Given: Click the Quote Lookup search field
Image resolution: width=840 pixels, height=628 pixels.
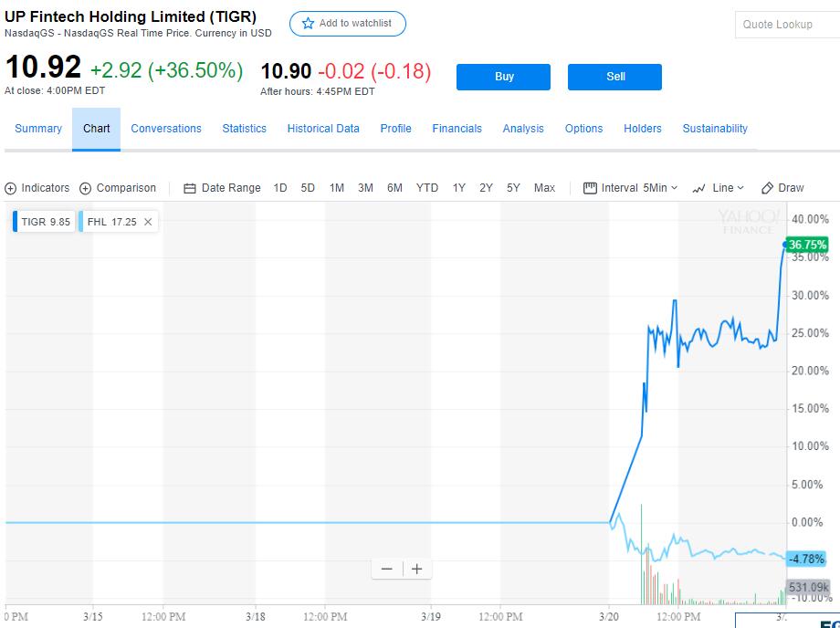Looking at the screenshot, I should 787,24.
